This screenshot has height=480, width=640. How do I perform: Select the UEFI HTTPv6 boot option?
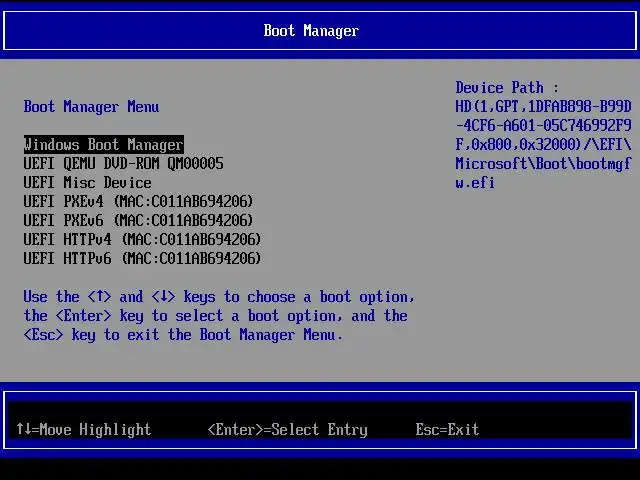pyautogui.click(x=142, y=258)
